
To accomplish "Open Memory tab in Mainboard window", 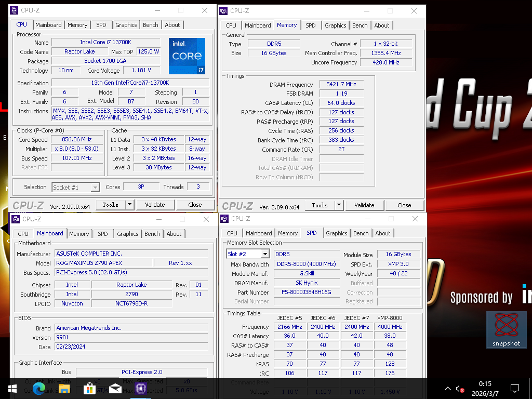I will [79, 234].
